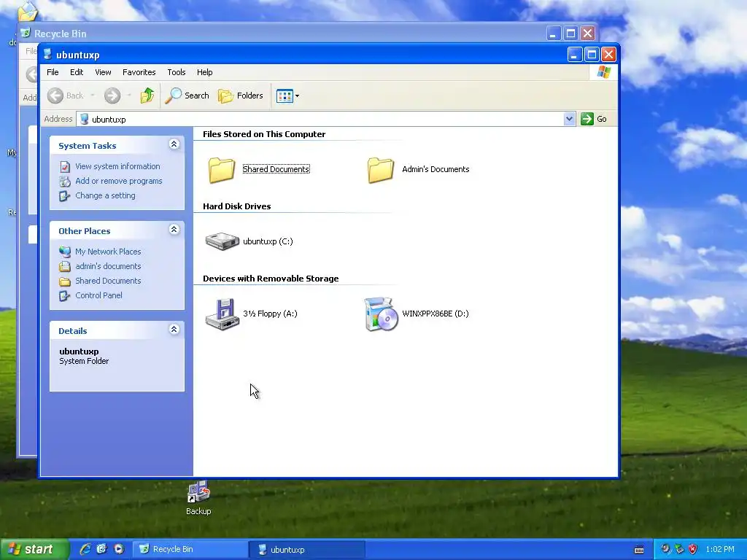Click Add or remove programs link
747x560 pixels.
119,181
